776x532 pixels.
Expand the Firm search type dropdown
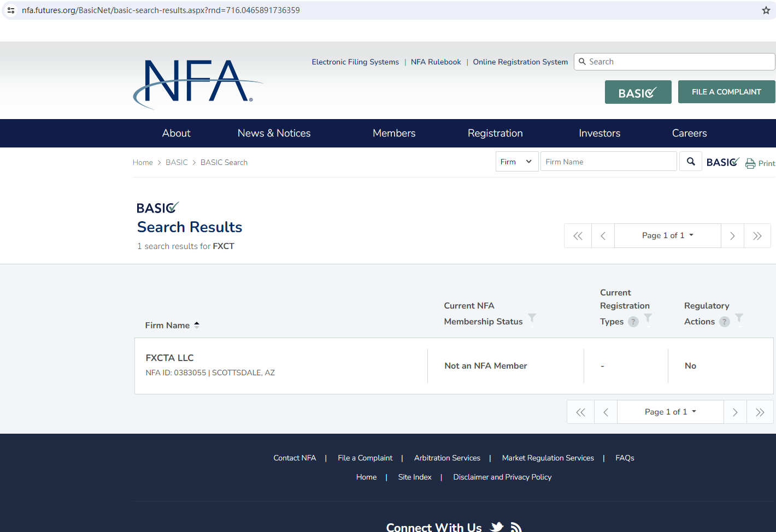pyautogui.click(x=516, y=162)
